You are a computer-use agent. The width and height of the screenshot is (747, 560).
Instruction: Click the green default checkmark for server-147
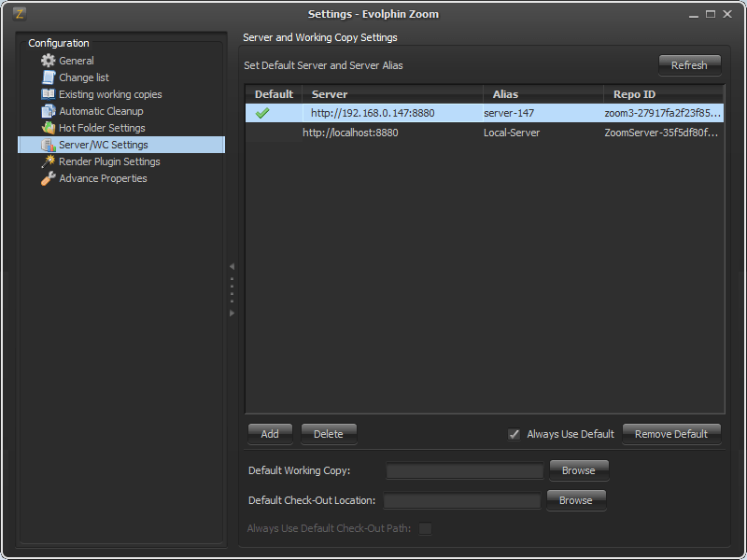click(x=262, y=113)
